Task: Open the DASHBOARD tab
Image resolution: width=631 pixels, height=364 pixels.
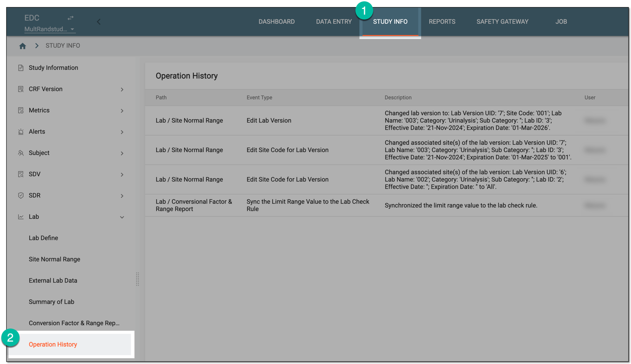Action: 276,22
